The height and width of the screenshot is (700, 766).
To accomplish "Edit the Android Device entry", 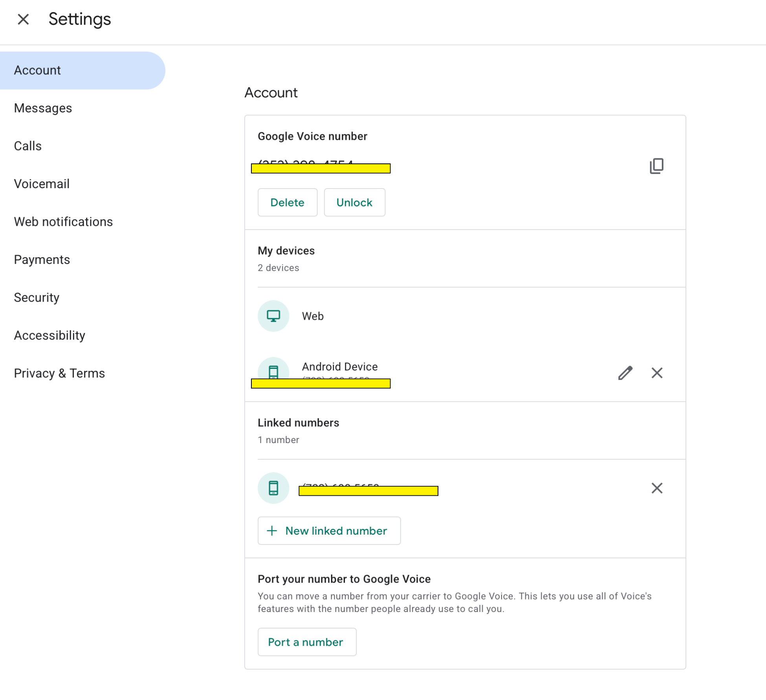I will 625,372.
